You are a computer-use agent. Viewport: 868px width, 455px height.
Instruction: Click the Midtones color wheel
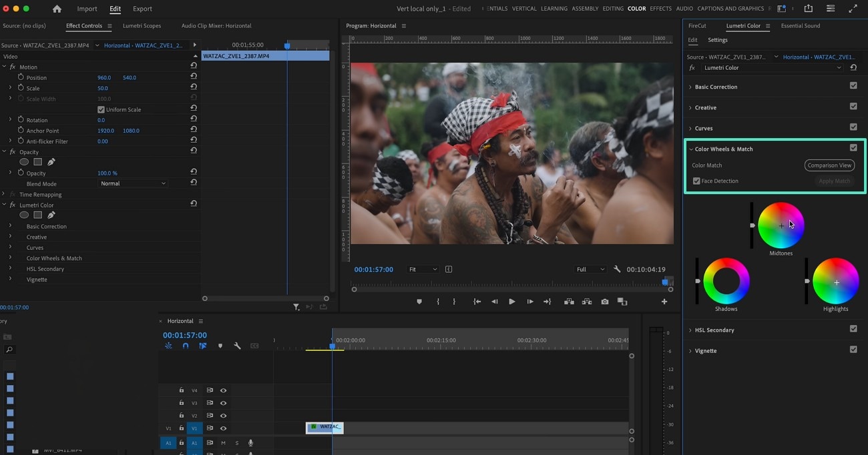tap(781, 225)
